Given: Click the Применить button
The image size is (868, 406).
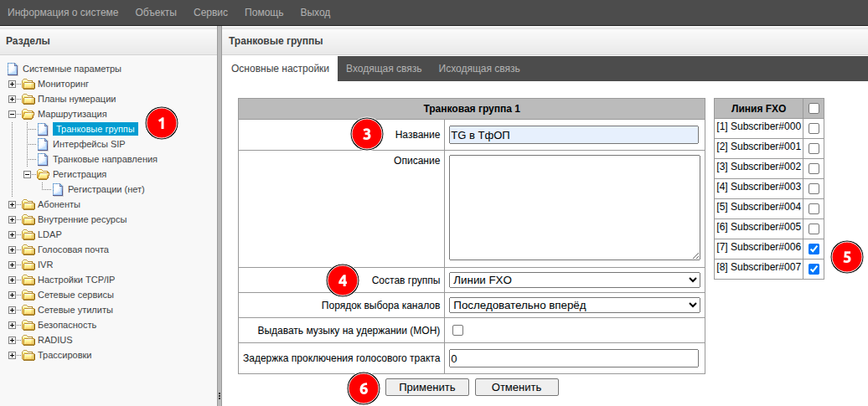Looking at the screenshot, I should (426, 387).
